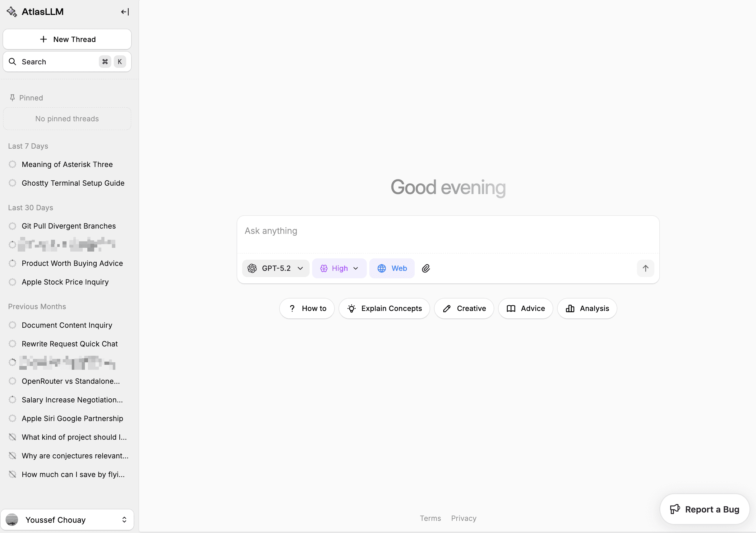The width and height of the screenshot is (756, 533).
Task: Open Meaning of Asterisk Three thread
Action: [67, 165]
